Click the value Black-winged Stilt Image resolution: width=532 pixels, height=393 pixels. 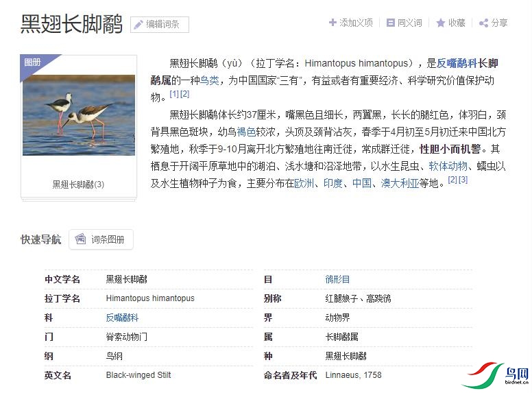click(138, 375)
